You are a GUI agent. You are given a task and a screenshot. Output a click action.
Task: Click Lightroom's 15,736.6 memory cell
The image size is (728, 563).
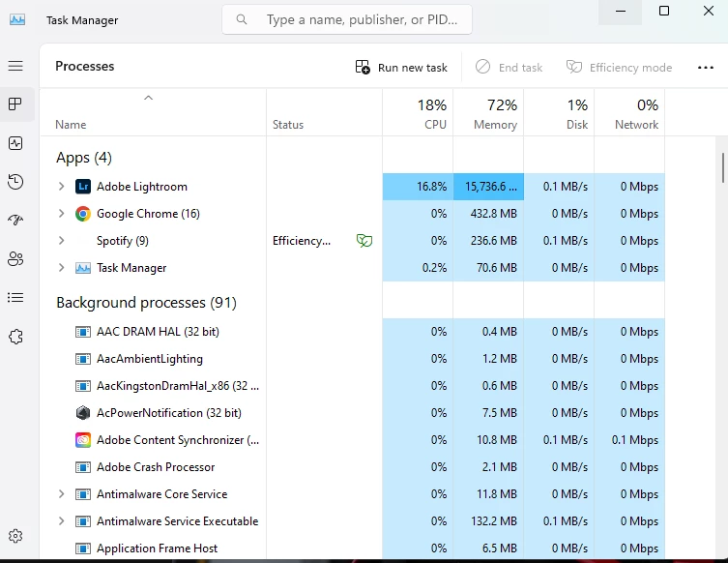point(488,187)
